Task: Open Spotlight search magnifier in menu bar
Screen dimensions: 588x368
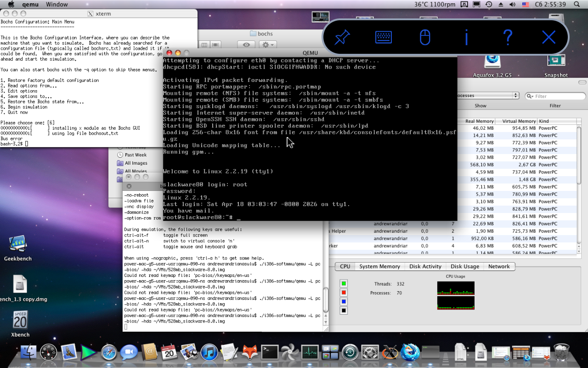Action: 576,5
